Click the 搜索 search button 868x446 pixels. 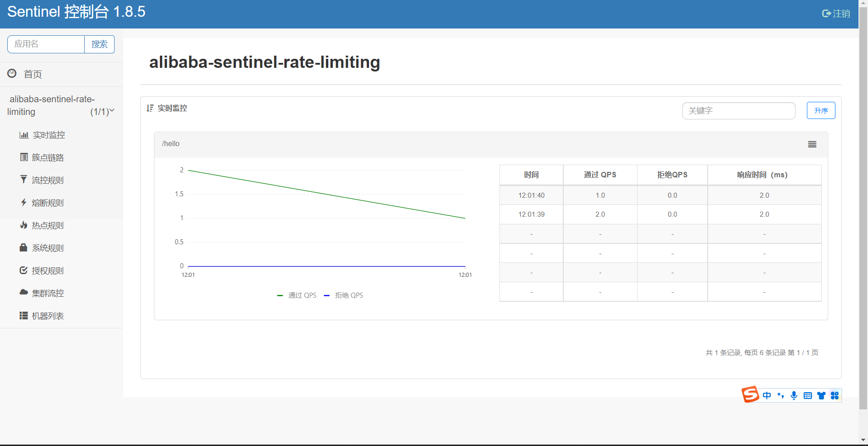tap(99, 44)
